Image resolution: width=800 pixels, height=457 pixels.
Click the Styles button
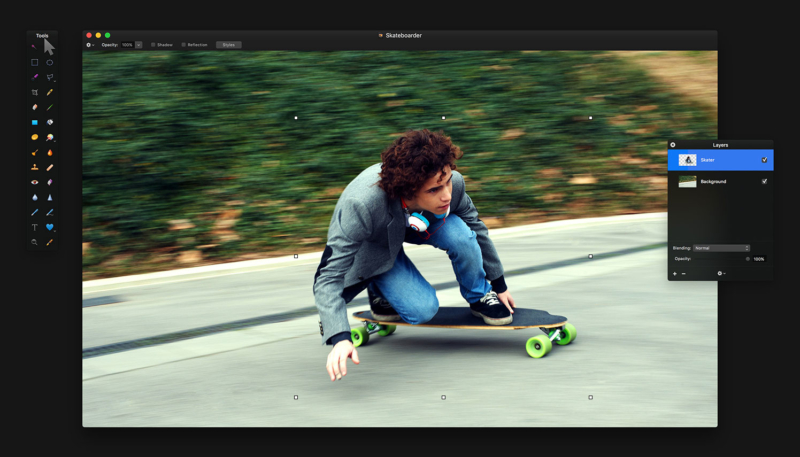[229, 45]
